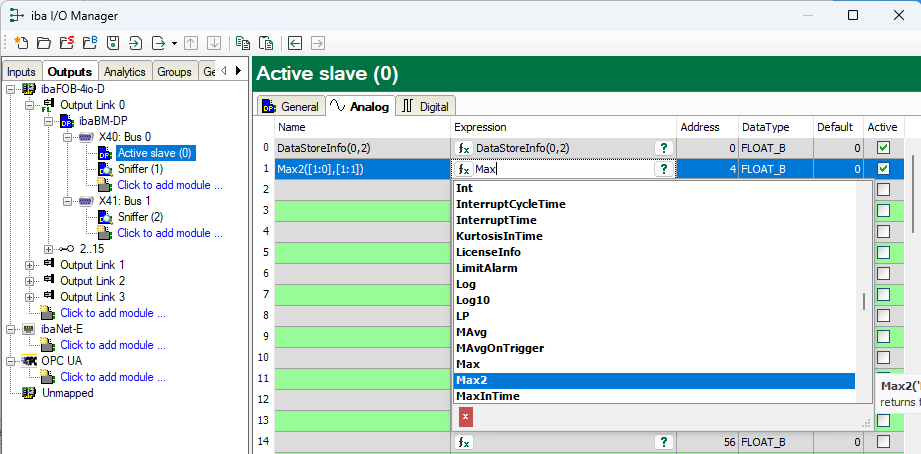
Task: Select Sniffer (1) in the tree
Action: click(x=140, y=169)
